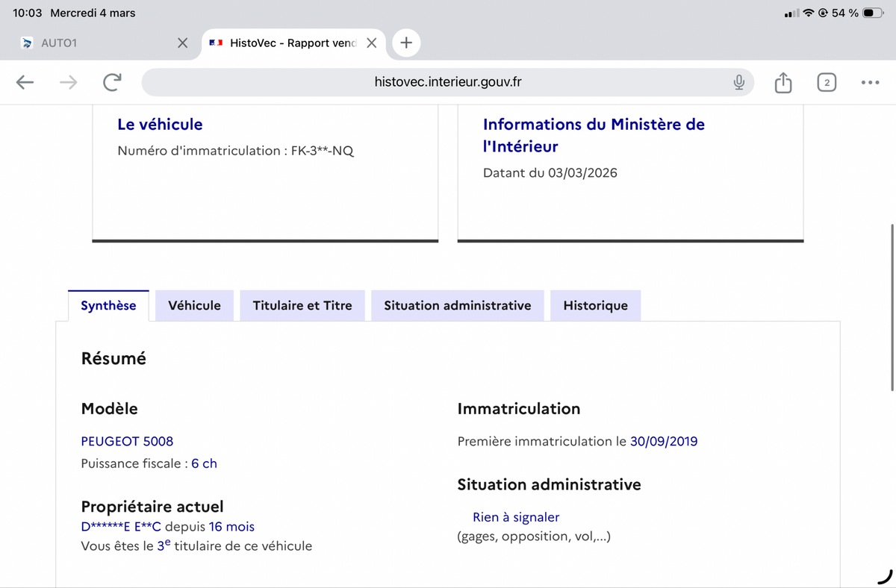View the Historique tab

[595, 305]
